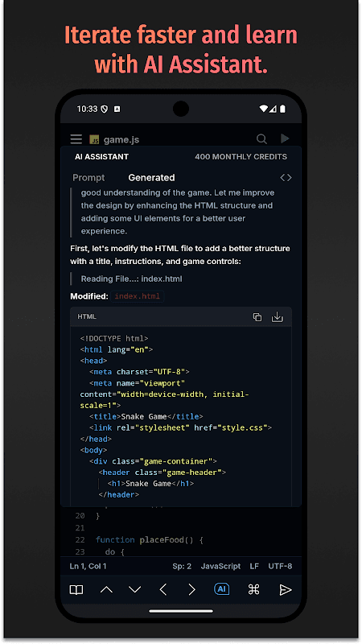Open the command palette icon

coord(253,590)
